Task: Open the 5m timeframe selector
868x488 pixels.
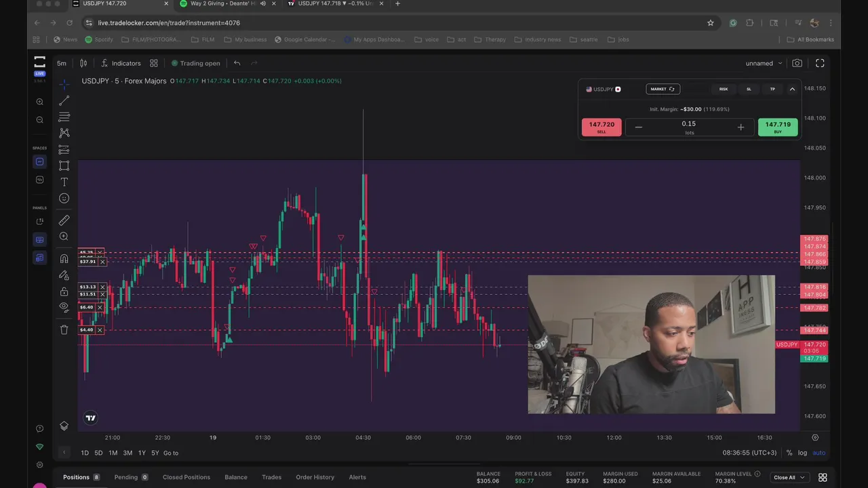Action: (x=62, y=63)
